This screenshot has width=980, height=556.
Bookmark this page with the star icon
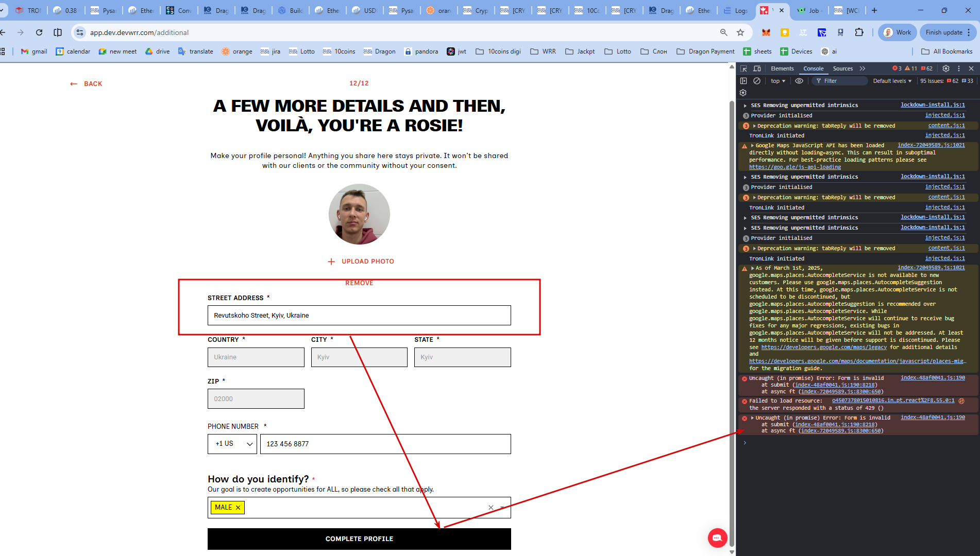click(740, 32)
